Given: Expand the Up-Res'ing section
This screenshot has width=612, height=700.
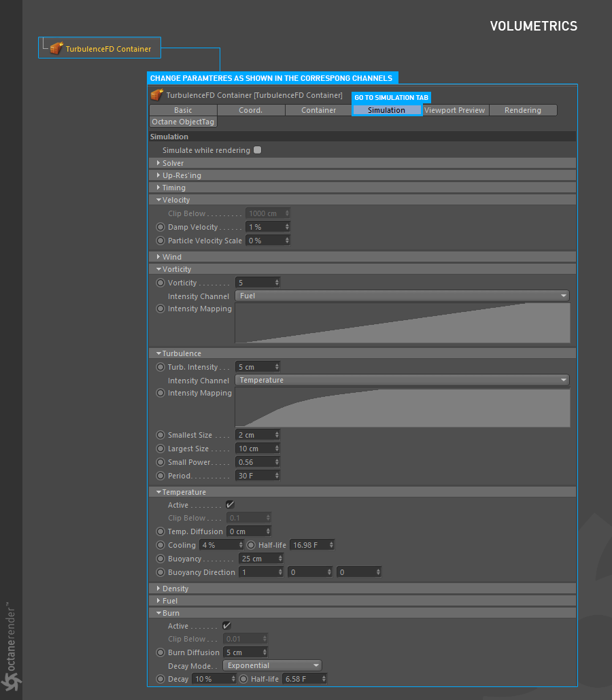Looking at the screenshot, I should 362,175.
